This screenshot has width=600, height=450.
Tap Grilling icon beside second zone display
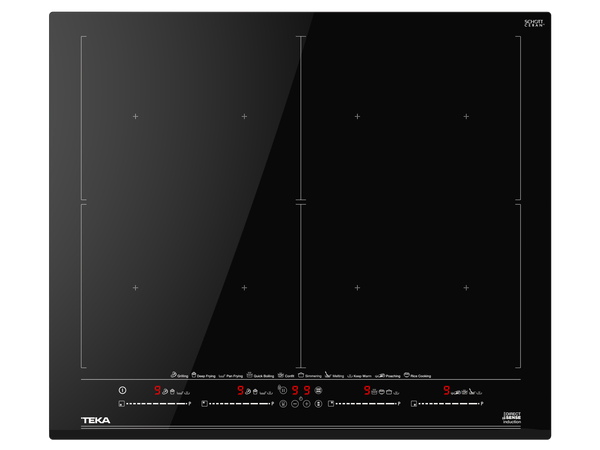248,391
